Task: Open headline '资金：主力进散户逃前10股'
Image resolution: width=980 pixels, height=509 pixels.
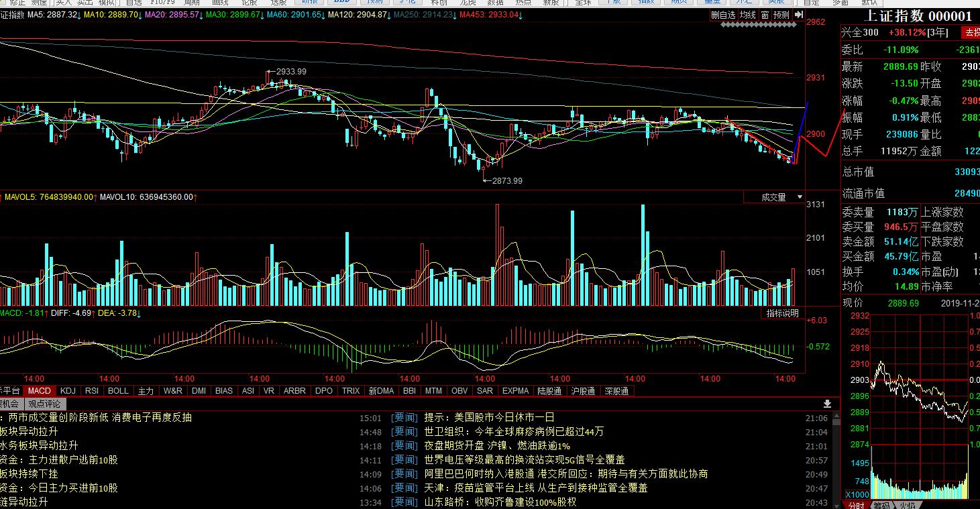Action: tap(59, 459)
